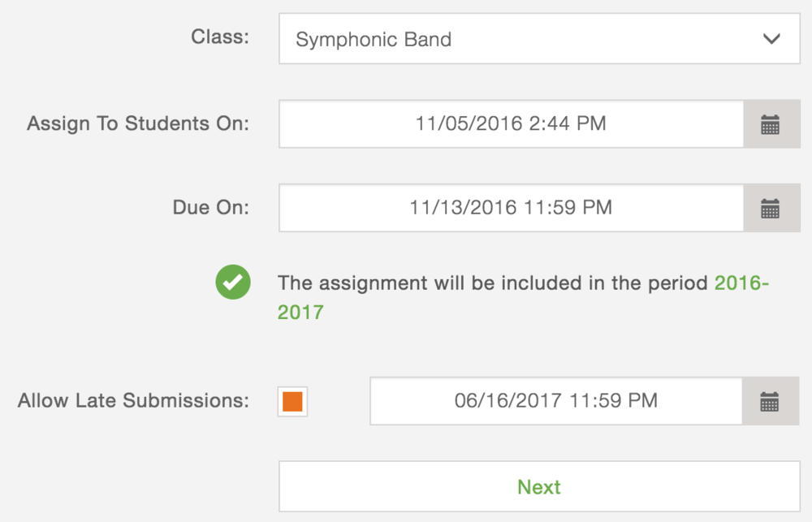Open the 2016- period link
This screenshot has height=522, width=812.
[x=741, y=283]
